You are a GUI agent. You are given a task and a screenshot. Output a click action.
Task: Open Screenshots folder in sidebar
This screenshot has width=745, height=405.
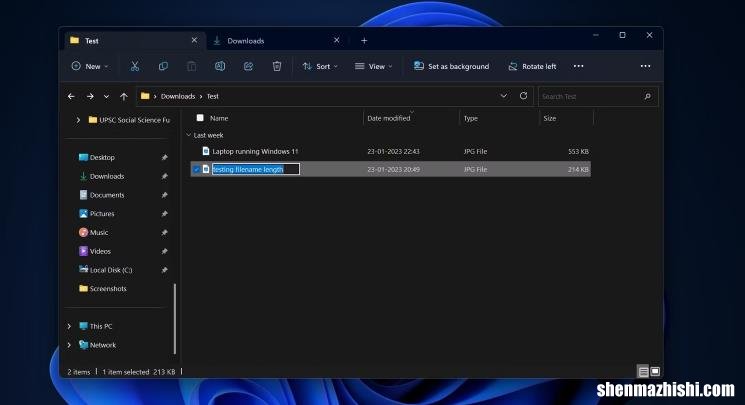tap(103, 289)
